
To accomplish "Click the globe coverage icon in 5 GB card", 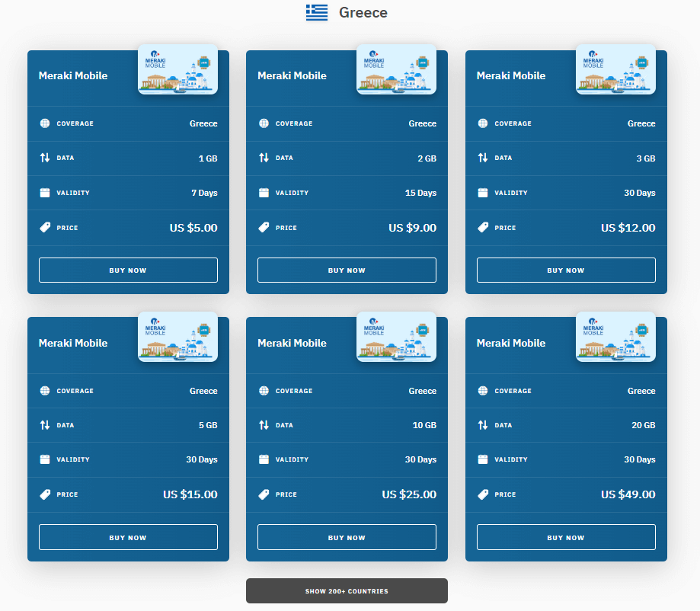I will 45,391.
